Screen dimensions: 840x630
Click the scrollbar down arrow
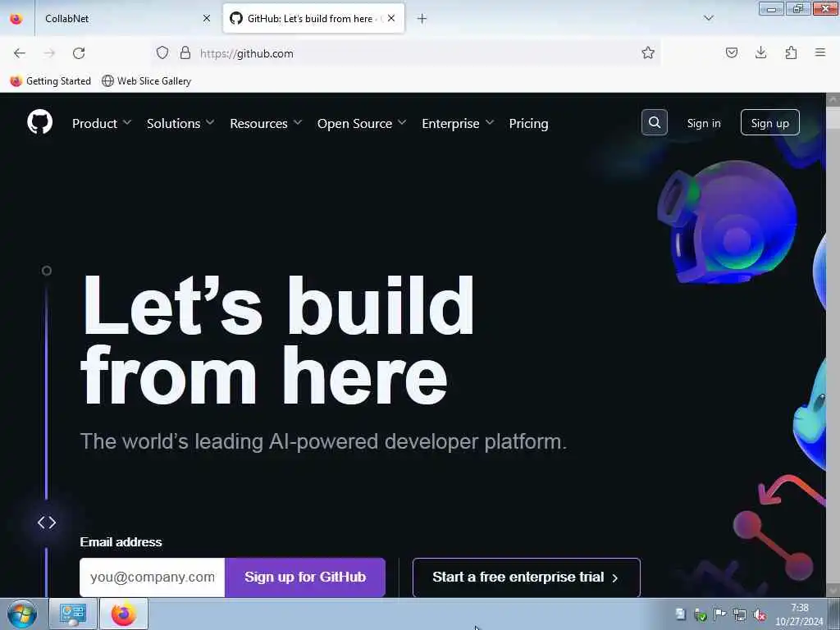pyautogui.click(x=833, y=591)
